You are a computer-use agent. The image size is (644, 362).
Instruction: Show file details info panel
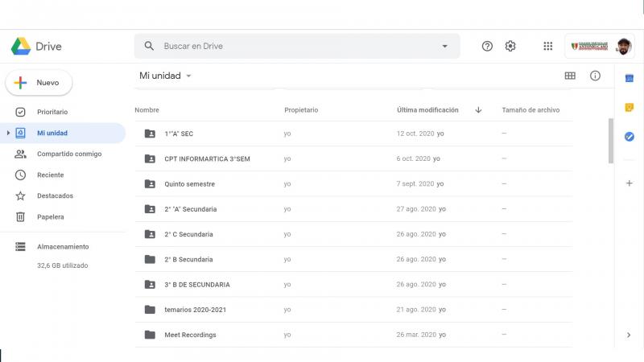596,76
